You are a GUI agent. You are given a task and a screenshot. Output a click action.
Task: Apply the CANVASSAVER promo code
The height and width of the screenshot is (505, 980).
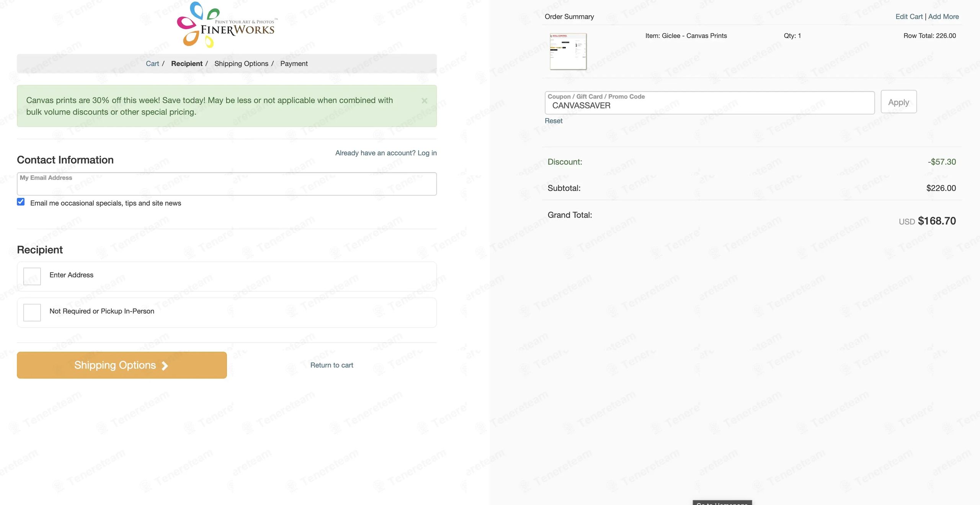pyautogui.click(x=898, y=102)
